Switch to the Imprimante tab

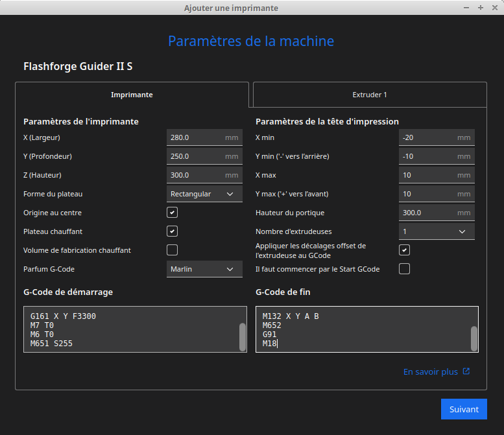point(132,95)
